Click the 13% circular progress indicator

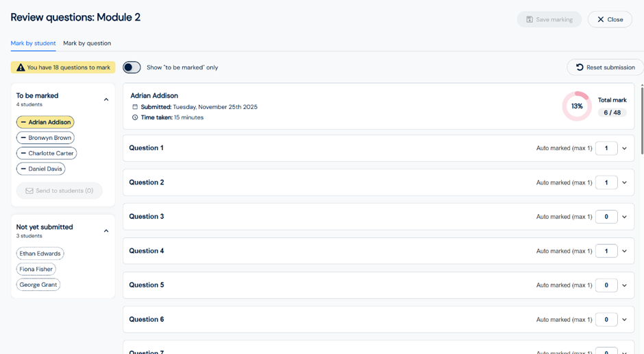tap(577, 106)
